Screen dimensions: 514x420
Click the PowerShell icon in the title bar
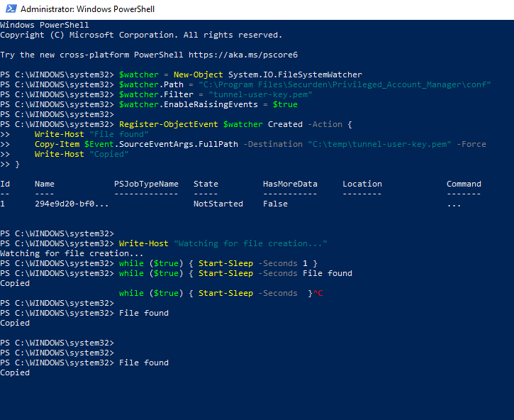pos(9,10)
